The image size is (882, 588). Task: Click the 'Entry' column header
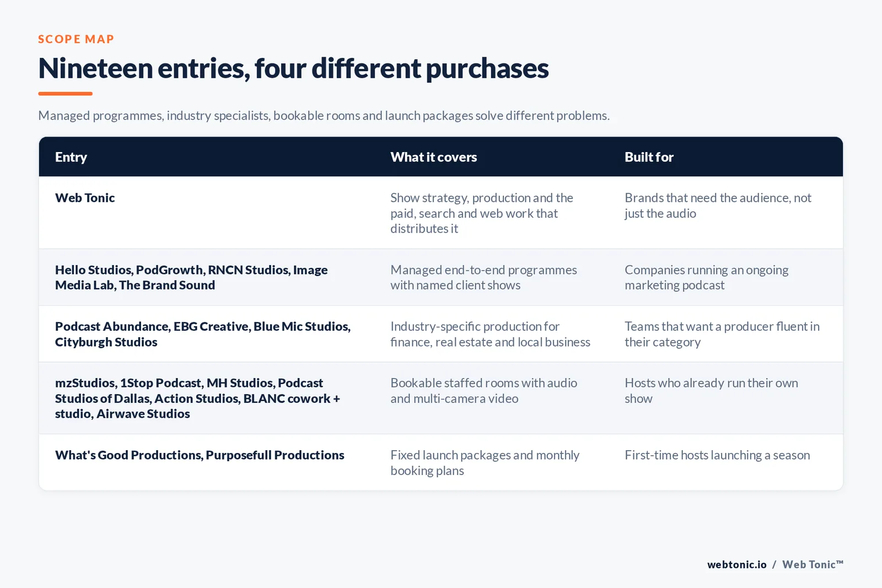(71, 157)
